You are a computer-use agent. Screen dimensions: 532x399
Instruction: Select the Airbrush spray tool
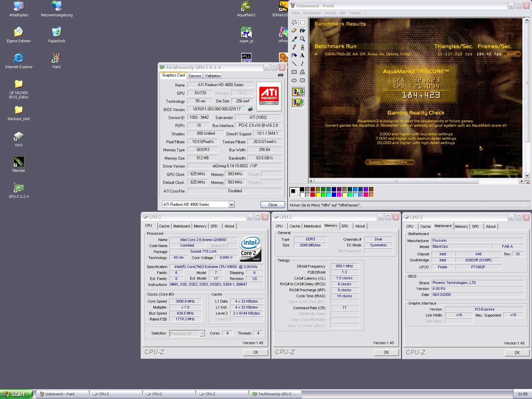(x=294, y=55)
